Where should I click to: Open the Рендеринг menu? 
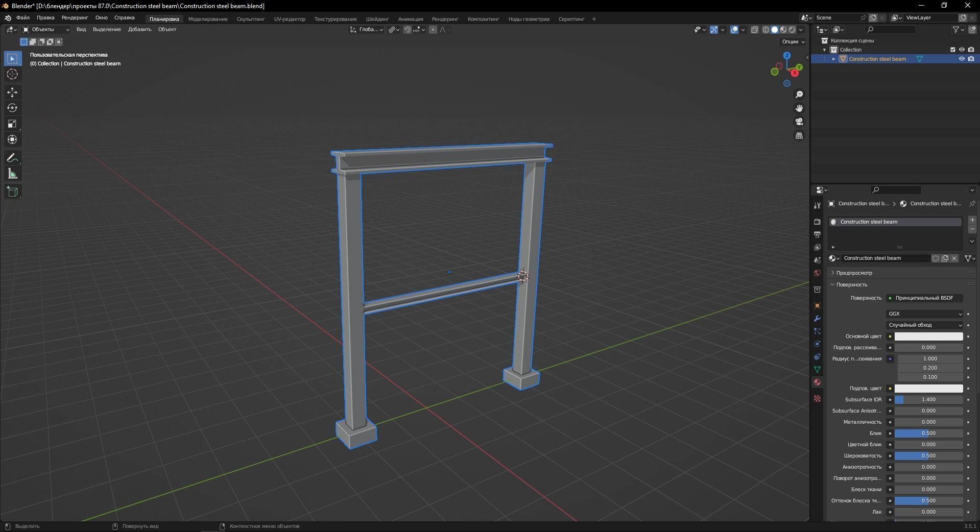(74, 18)
